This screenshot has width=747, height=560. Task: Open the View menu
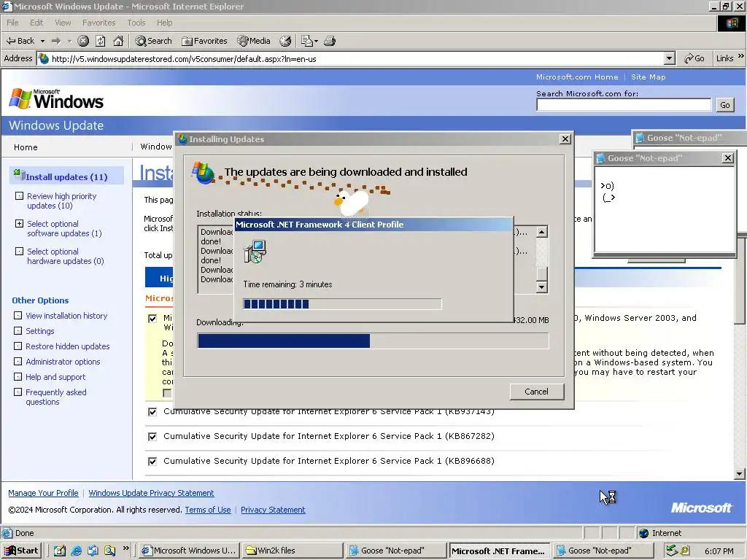[63, 23]
